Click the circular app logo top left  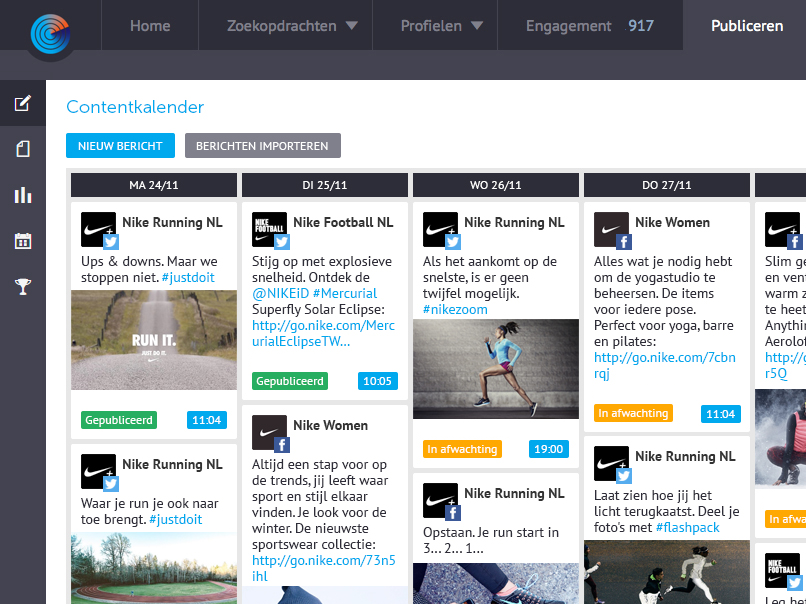50,32
